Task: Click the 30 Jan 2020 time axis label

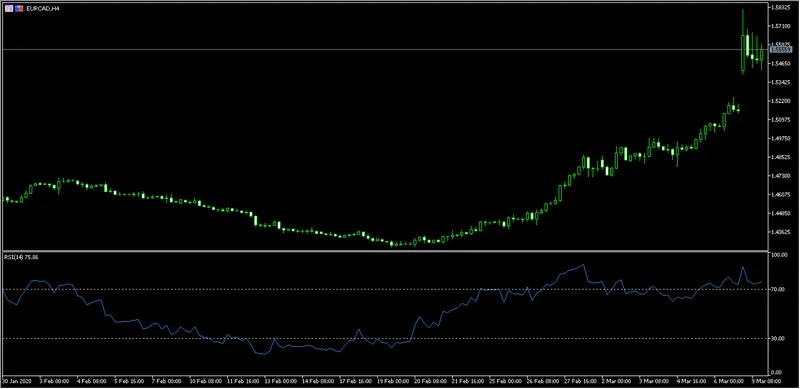Action: click(17, 381)
